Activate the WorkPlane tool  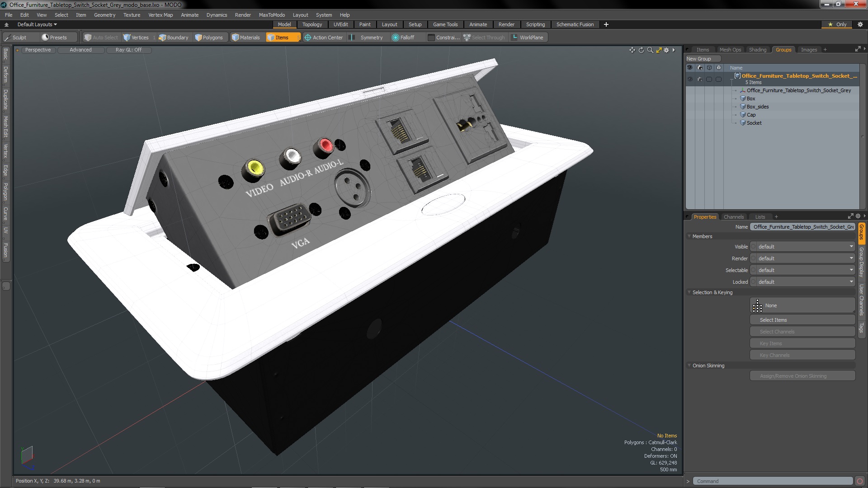[527, 38]
